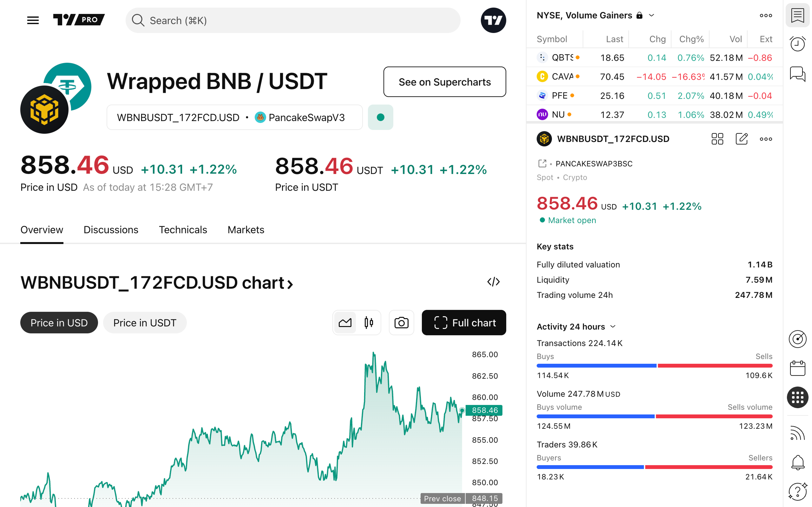Switch chart to Price in USDT
The image size is (812, 507).
point(145,323)
